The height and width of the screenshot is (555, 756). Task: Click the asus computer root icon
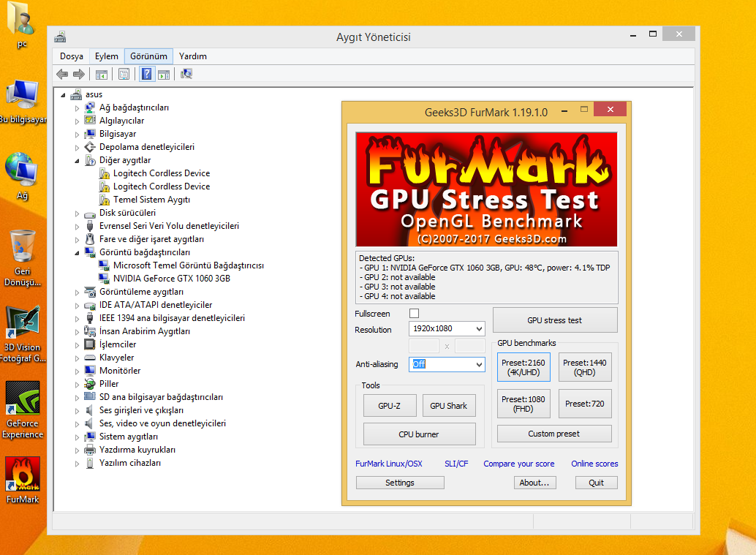[x=76, y=94]
